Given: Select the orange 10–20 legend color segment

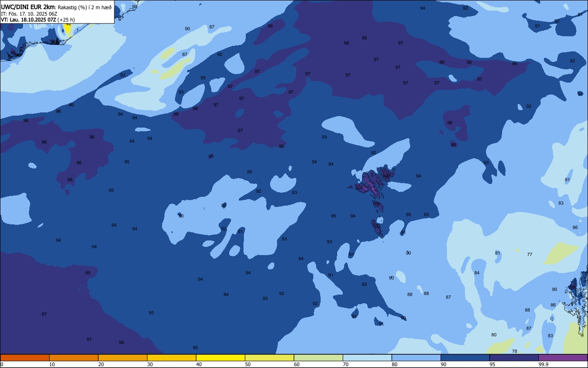Looking at the screenshot, I should (x=73, y=357).
